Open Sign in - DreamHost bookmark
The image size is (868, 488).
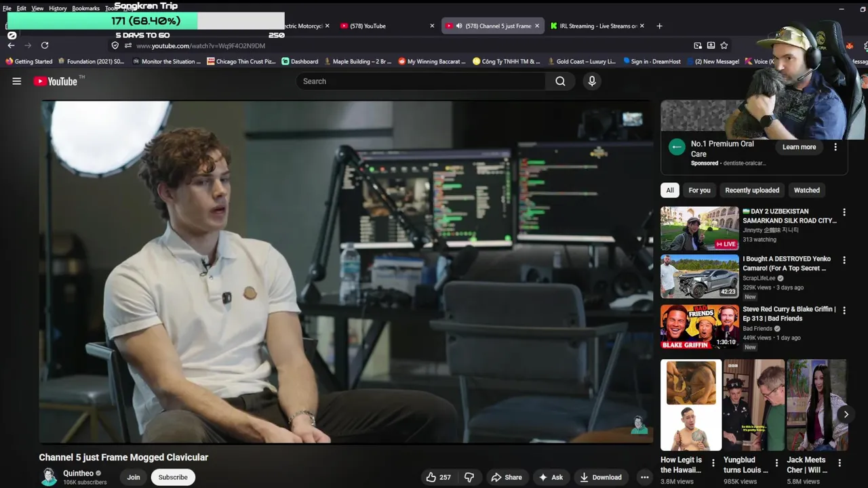pos(652,62)
